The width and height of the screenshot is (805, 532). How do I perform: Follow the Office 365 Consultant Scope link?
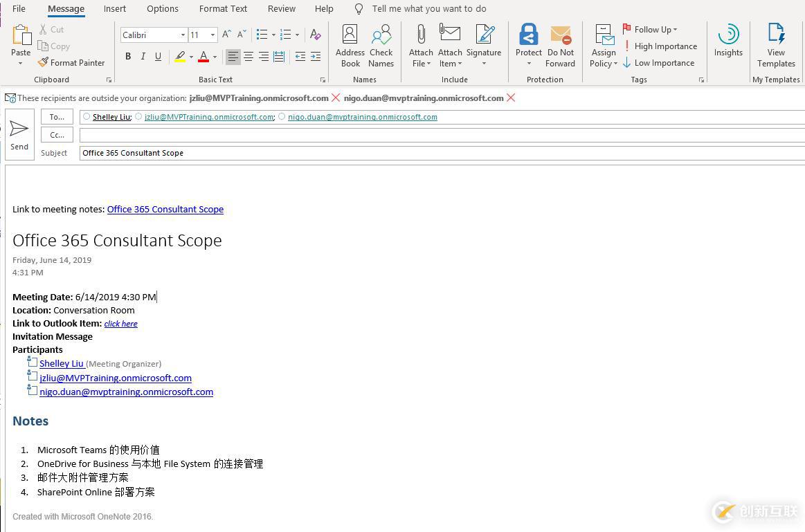[165, 209]
